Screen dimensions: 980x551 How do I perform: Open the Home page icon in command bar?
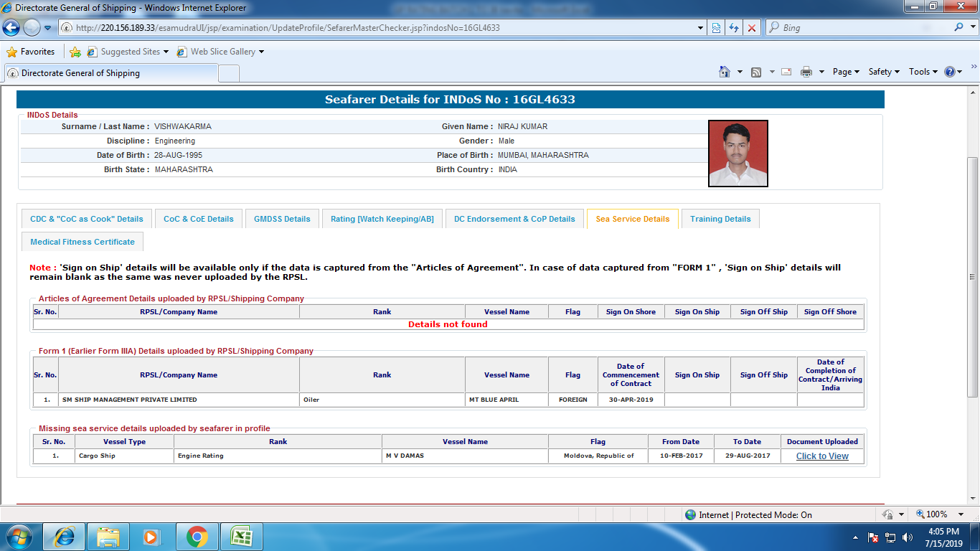(725, 72)
